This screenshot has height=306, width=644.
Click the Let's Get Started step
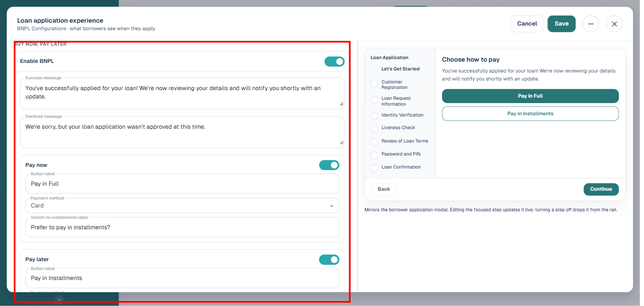[x=400, y=69]
